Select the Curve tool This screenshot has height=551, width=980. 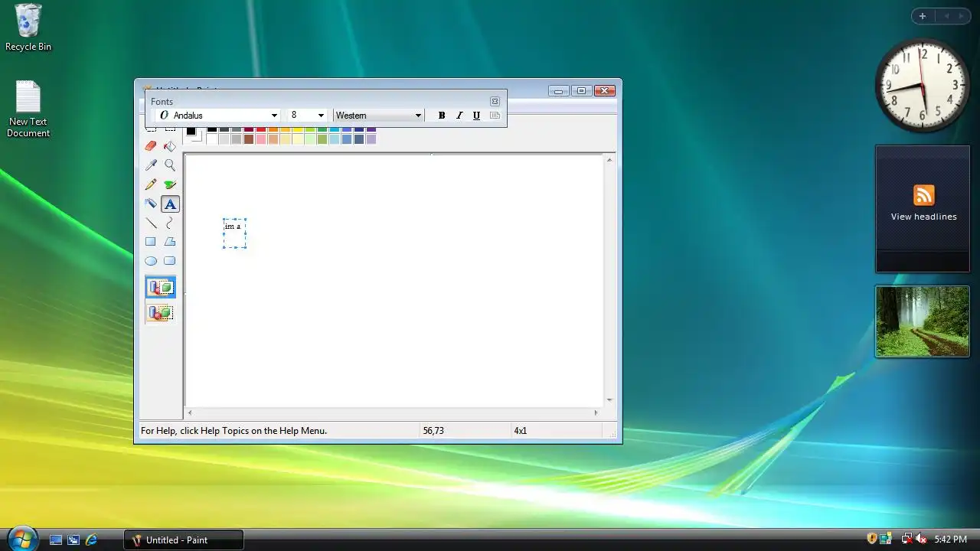pos(170,223)
